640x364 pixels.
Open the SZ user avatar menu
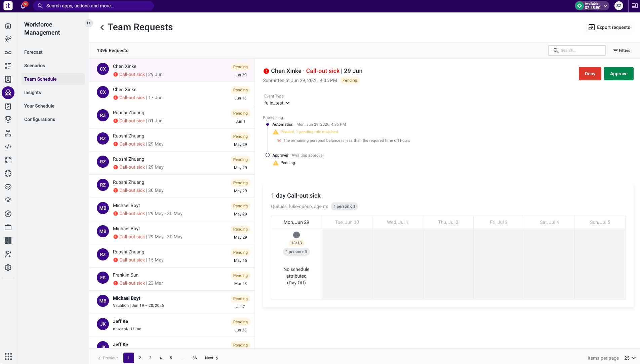coord(619,6)
